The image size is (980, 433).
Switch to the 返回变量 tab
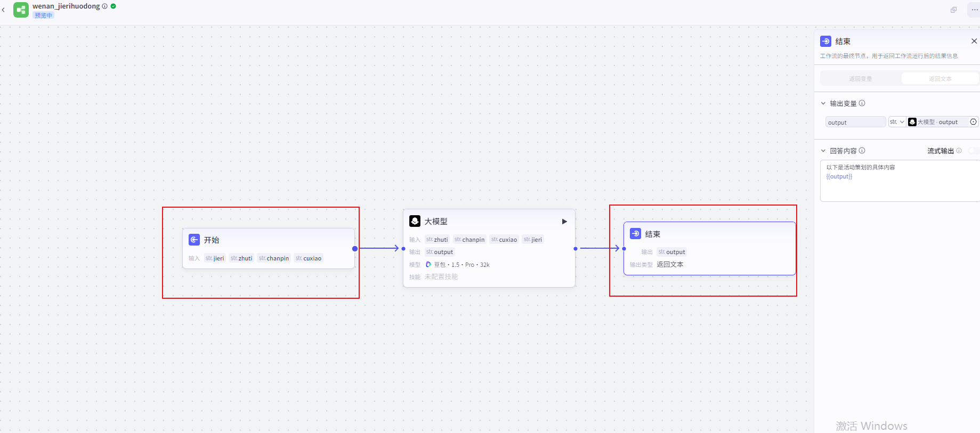click(860, 79)
